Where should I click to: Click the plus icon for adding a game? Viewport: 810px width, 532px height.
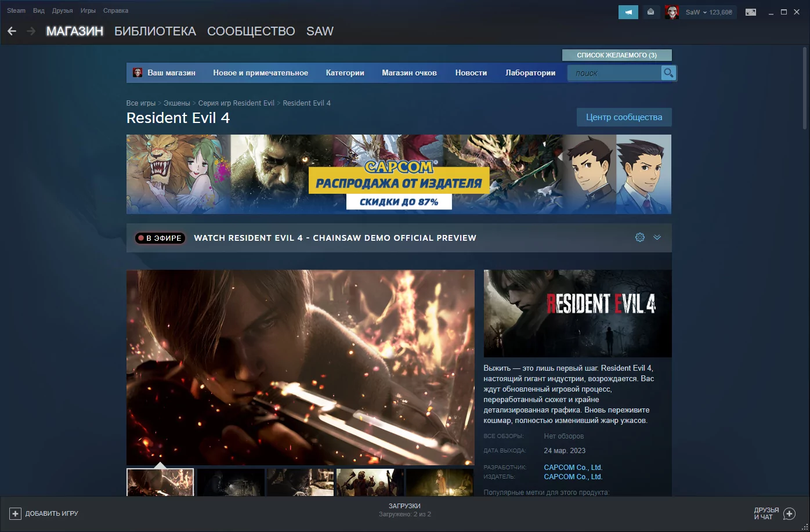16,513
